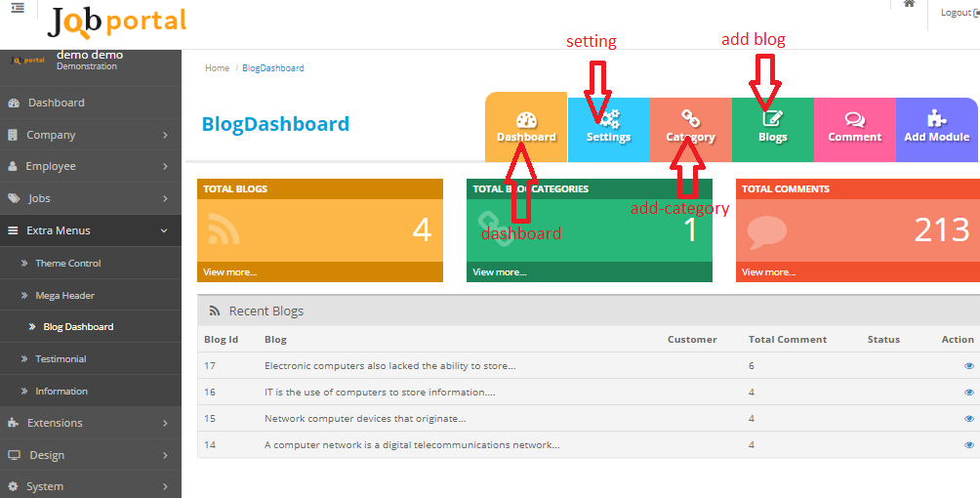Click the Home breadcrumb link
The height and width of the screenshot is (498, 980).
tap(217, 68)
